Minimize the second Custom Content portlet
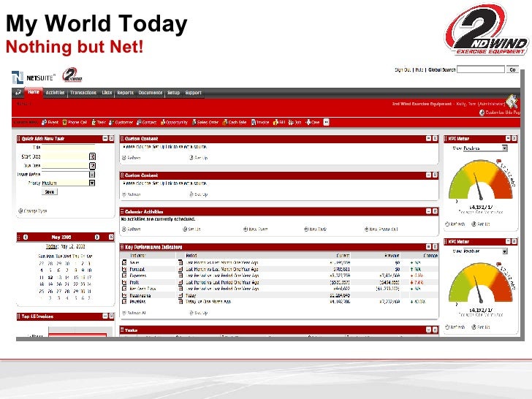 428,175
